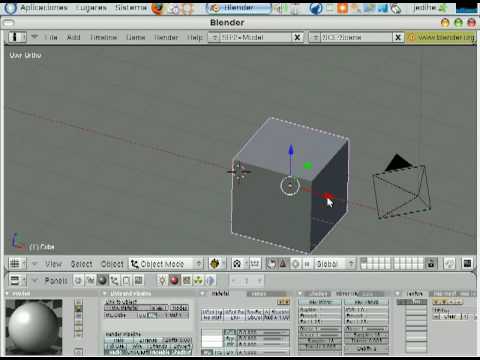Open the Render menu

[166, 37]
